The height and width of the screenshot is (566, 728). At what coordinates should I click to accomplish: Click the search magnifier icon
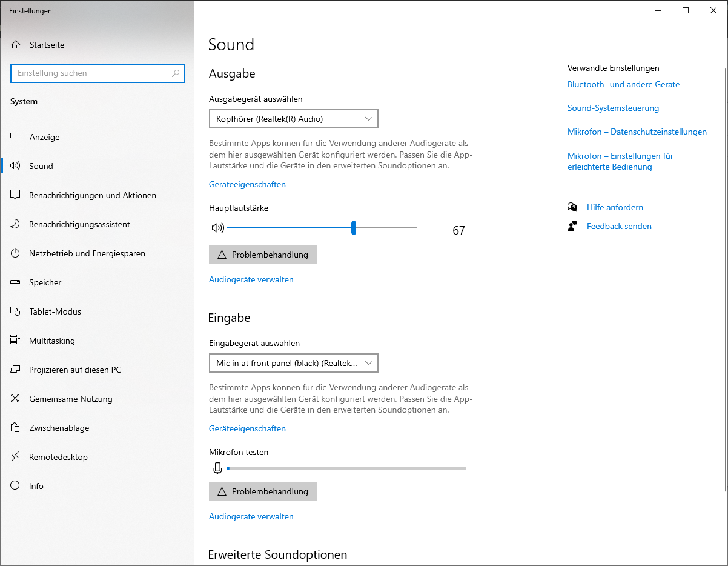pyautogui.click(x=176, y=73)
